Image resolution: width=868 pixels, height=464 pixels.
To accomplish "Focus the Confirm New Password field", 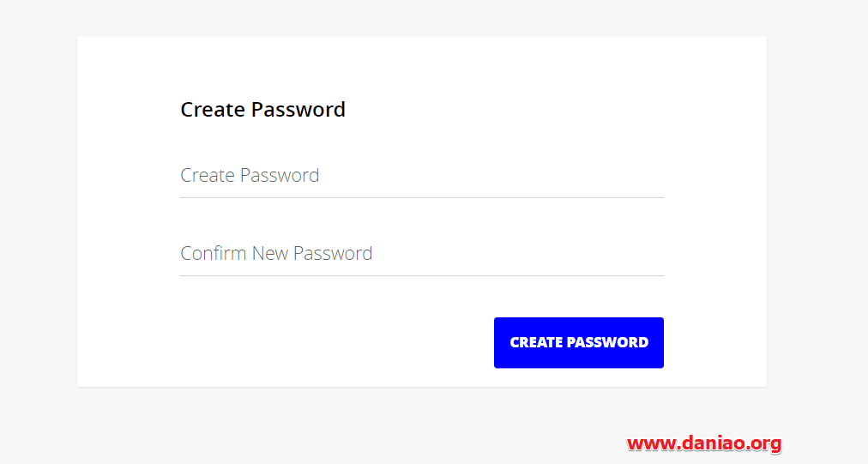I will point(422,254).
